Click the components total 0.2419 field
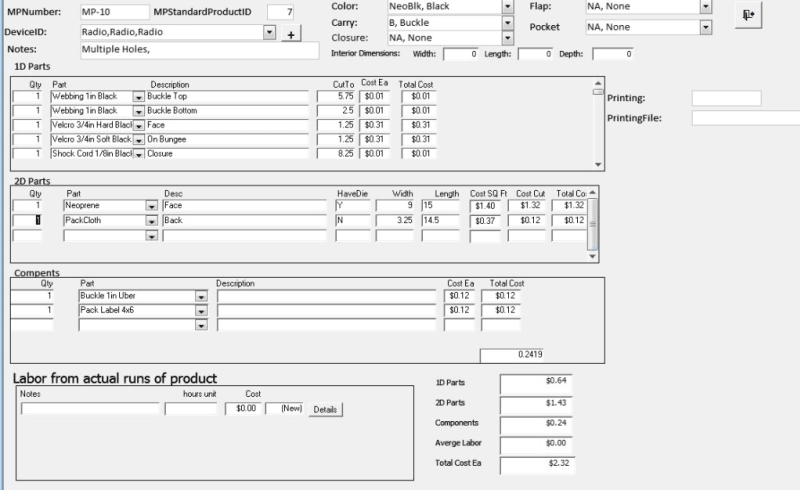 pyautogui.click(x=512, y=355)
